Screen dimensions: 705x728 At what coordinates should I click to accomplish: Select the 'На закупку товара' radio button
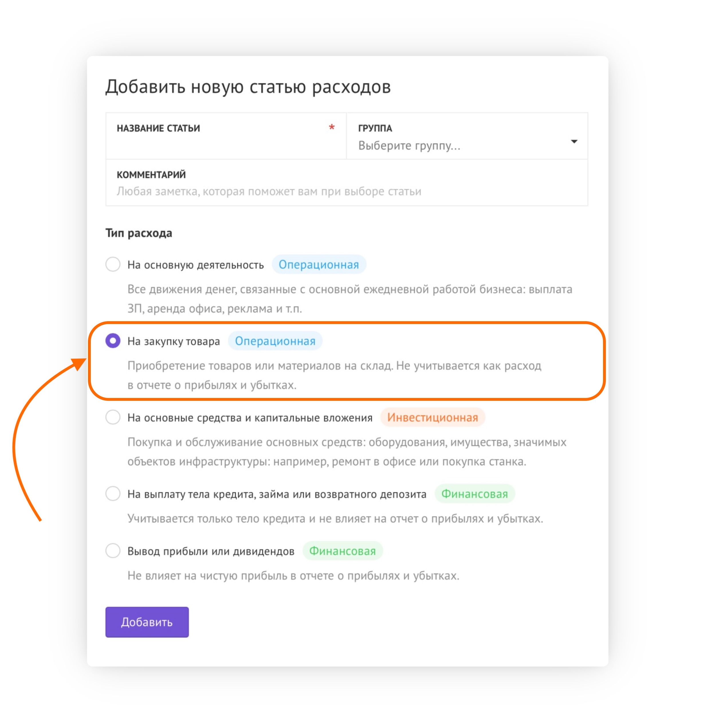pos(113,341)
